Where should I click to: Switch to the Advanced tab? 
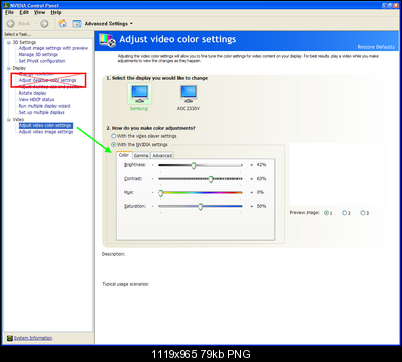tap(162, 156)
